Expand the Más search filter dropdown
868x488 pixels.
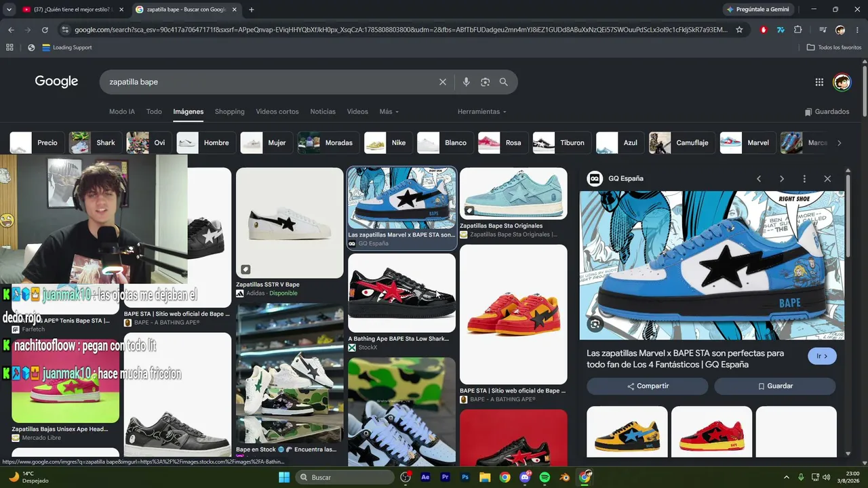click(x=389, y=112)
